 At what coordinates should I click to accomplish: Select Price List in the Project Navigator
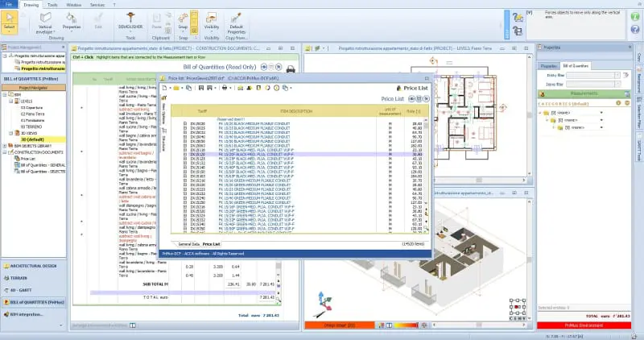click(x=27, y=160)
